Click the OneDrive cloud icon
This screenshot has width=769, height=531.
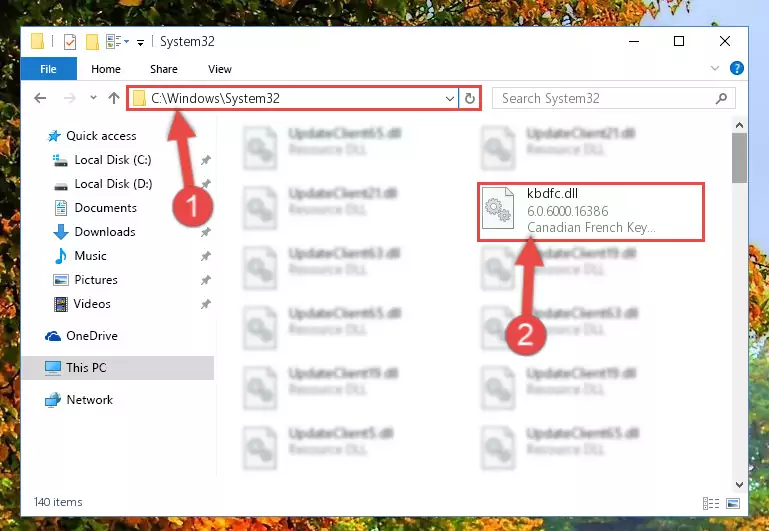click(53, 336)
